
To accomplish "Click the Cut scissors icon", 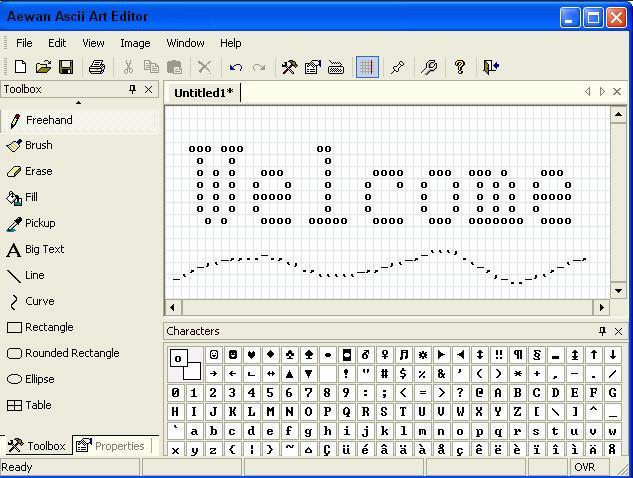I will [128, 67].
